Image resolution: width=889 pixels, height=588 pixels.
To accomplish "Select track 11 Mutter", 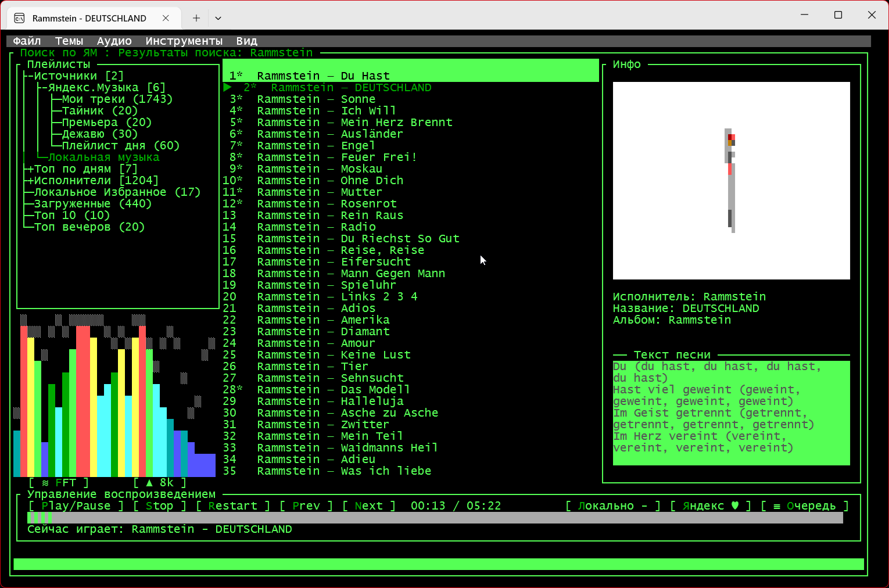I will pyautogui.click(x=411, y=192).
